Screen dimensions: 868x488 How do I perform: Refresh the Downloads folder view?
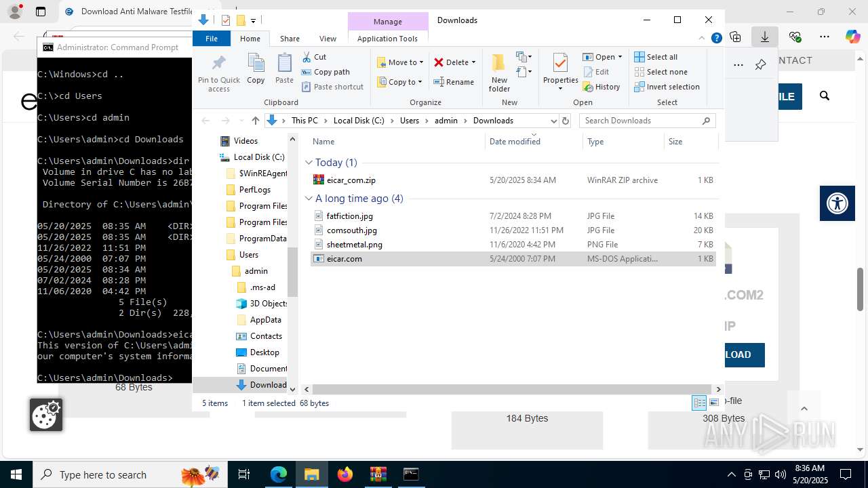tap(566, 121)
